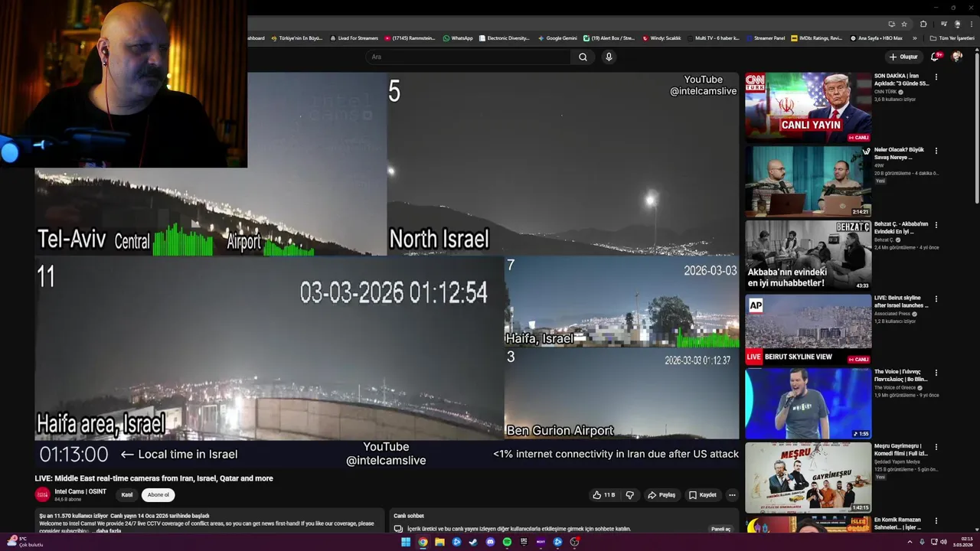The image size is (980, 551).
Task: Open Livad For Streamers bookmark
Action: [354, 37]
